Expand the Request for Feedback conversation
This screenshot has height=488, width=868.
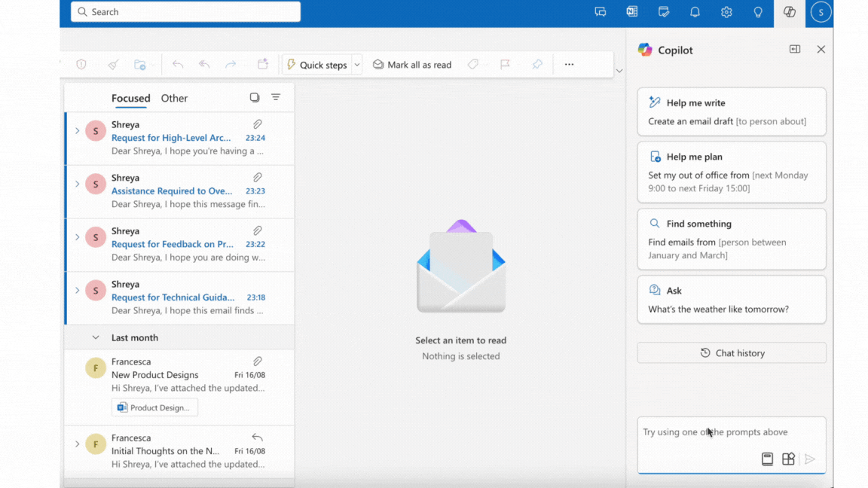pyautogui.click(x=78, y=237)
